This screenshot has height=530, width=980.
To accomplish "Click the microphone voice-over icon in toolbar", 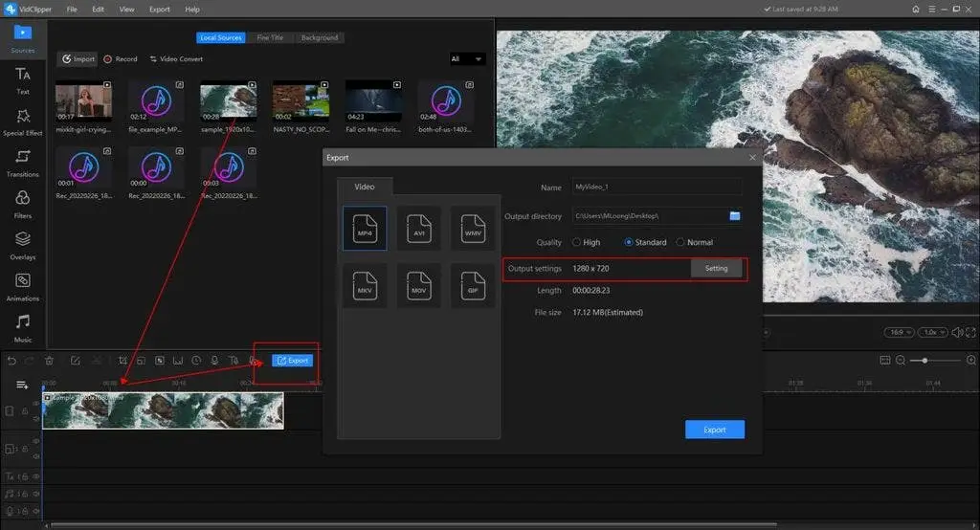I will (x=214, y=361).
